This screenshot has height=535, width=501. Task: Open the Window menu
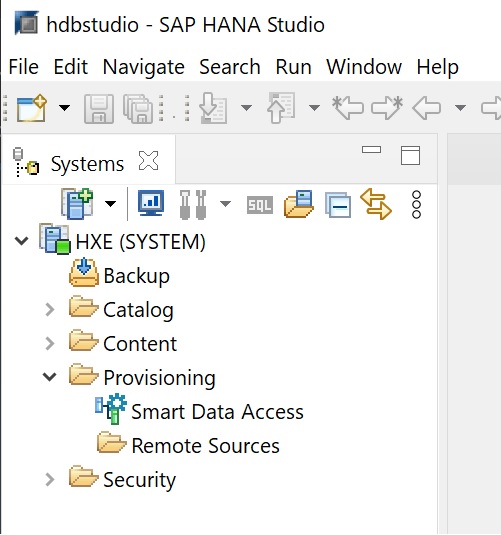[364, 67]
